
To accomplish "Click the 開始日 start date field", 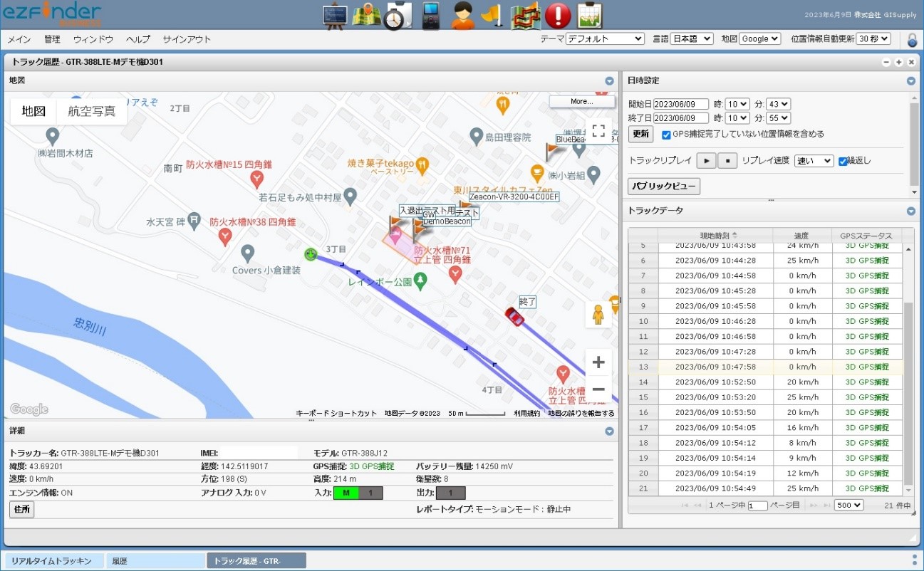I will point(680,104).
